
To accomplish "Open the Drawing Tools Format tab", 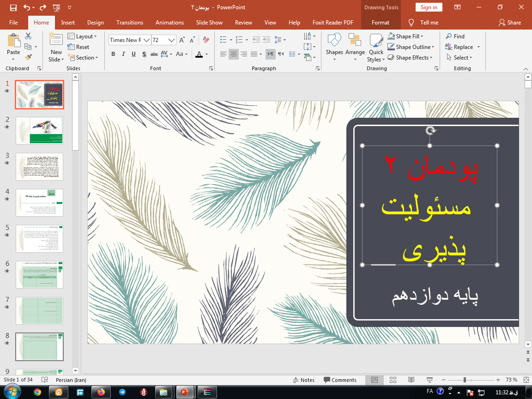I will (x=380, y=22).
